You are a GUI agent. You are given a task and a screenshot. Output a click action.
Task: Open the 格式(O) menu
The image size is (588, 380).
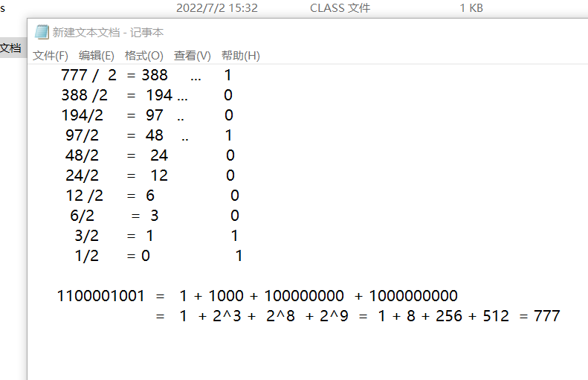144,56
